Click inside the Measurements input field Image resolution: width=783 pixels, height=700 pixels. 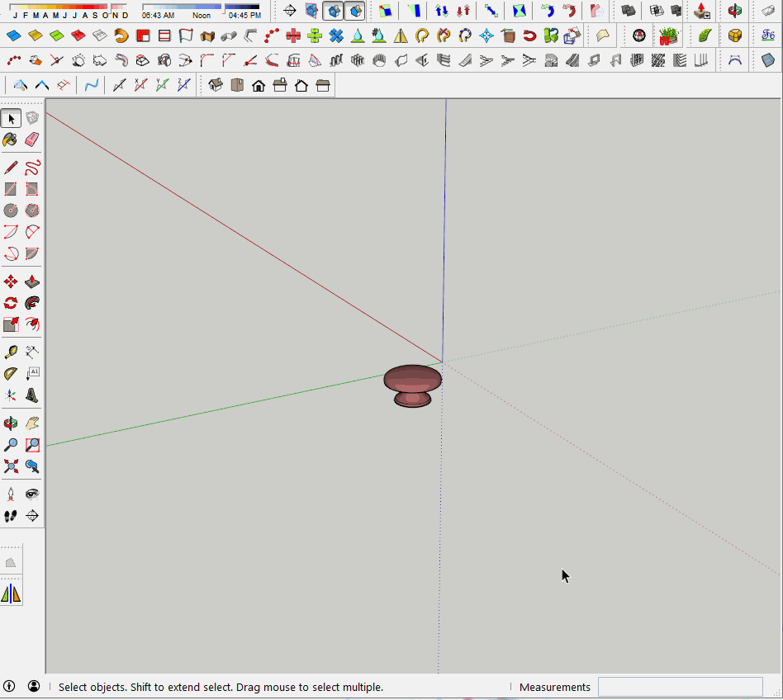coord(680,686)
